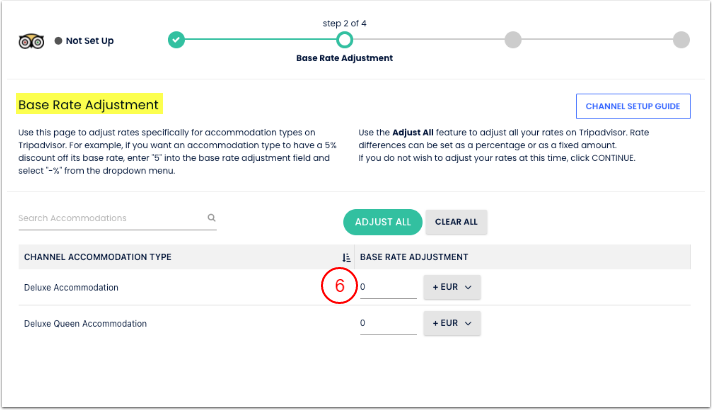
Task: Click the Base Rate Adjustment column header
Action: coord(413,257)
